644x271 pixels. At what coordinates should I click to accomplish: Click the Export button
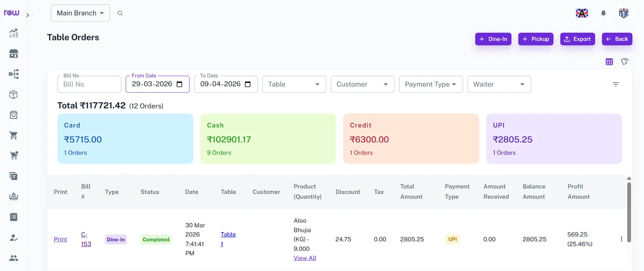click(x=577, y=39)
